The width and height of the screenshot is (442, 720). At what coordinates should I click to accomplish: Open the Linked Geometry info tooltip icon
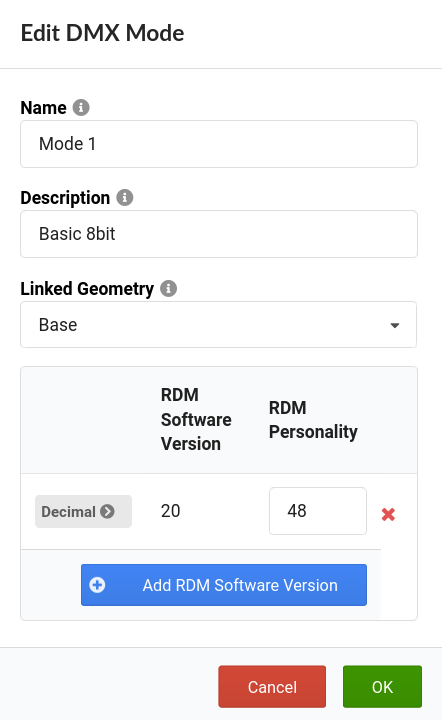coord(168,288)
